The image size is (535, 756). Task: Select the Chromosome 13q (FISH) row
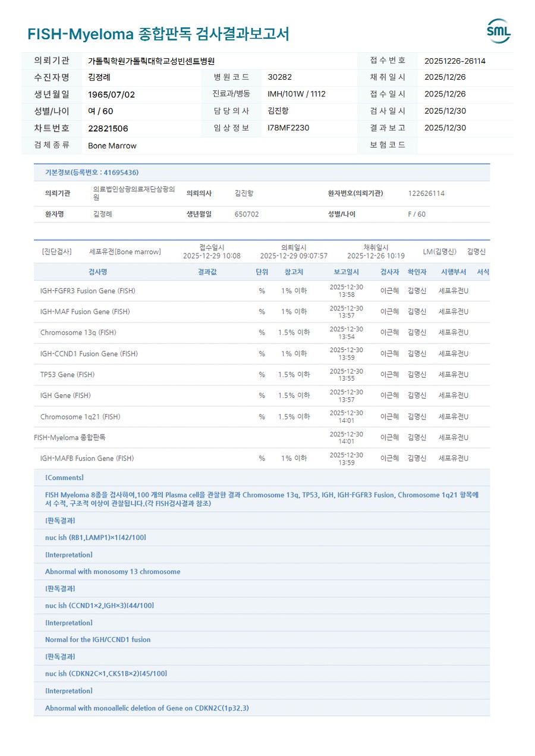262,332
